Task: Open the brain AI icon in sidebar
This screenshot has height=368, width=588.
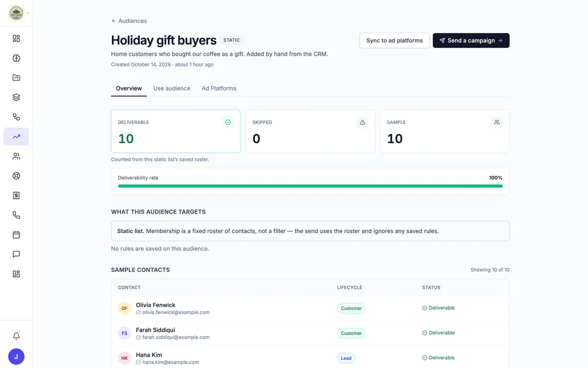Action: click(16, 58)
